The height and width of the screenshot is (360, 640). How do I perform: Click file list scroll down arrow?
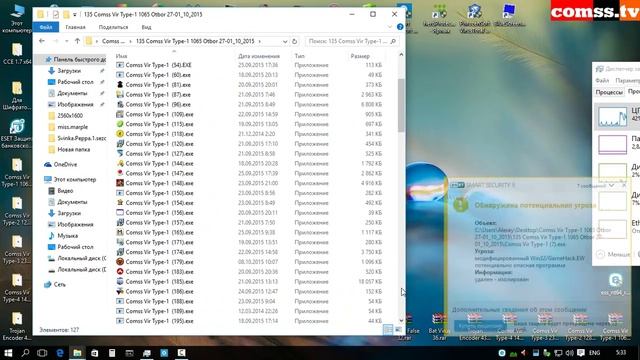(x=401, y=320)
